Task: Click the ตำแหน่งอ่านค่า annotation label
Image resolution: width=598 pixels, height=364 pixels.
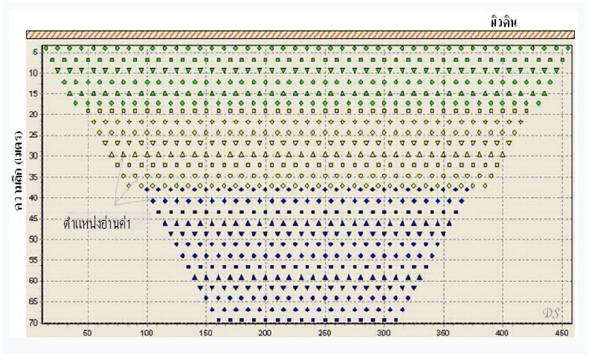Action: click(x=97, y=224)
